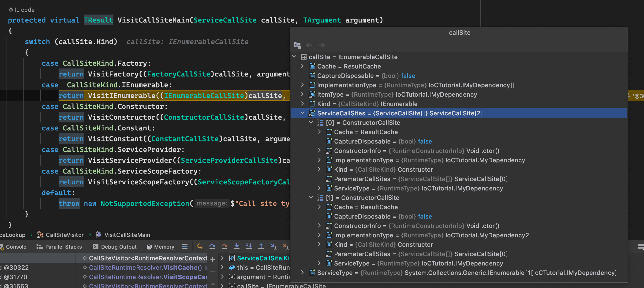The height and width of the screenshot is (288, 644).
Task: Click the Step Over debugger icon
Action: 212,246
